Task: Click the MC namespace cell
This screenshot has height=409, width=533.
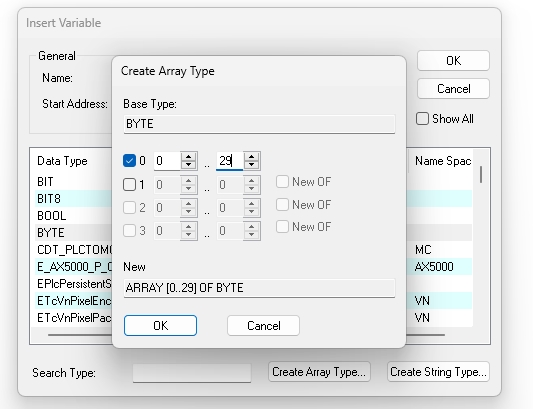Action: pos(423,250)
